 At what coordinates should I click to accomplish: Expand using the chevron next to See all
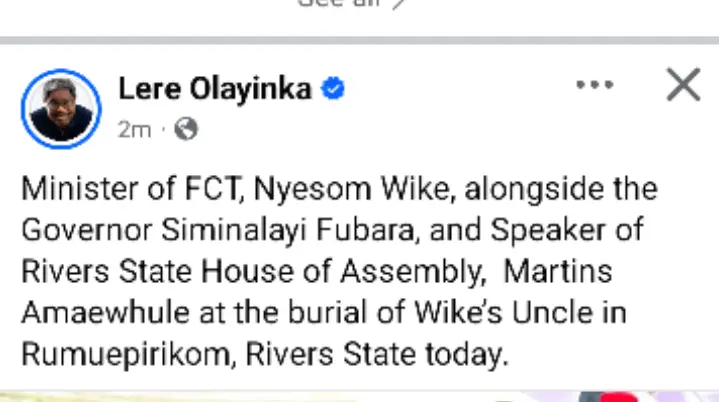(x=399, y=5)
